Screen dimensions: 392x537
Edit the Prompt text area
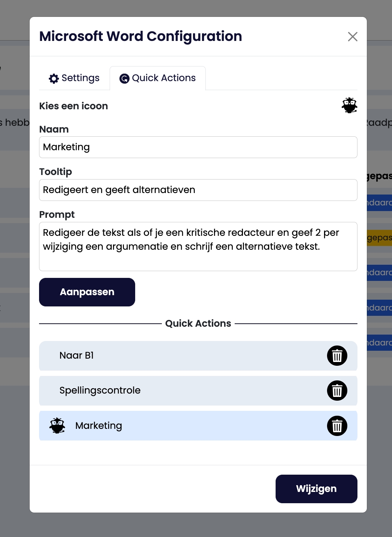[x=198, y=246]
